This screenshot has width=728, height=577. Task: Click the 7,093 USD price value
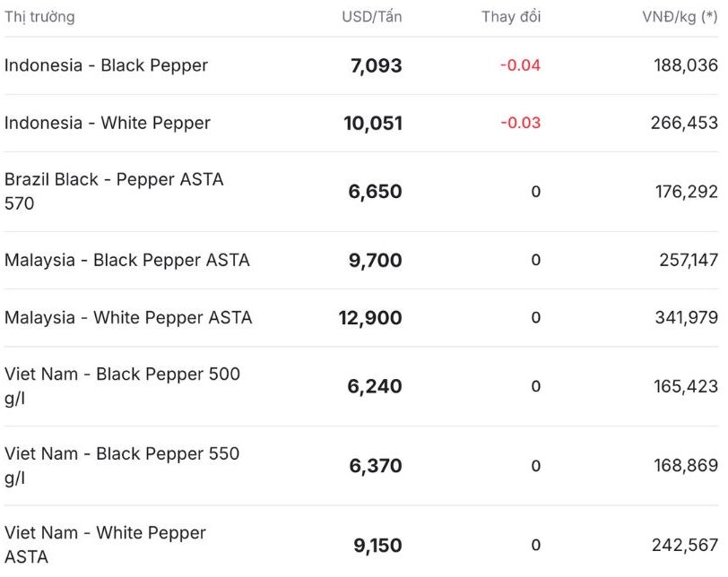click(x=376, y=65)
